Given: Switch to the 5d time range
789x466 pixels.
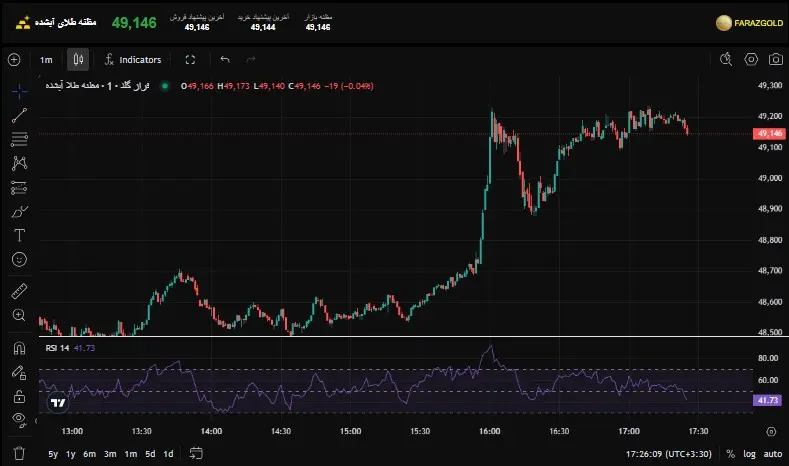Looking at the screenshot, I should coord(149,454).
